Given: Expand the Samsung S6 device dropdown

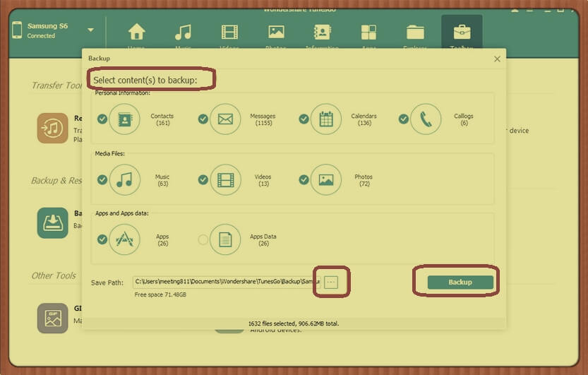Looking at the screenshot, I should [x=91, y=30].
